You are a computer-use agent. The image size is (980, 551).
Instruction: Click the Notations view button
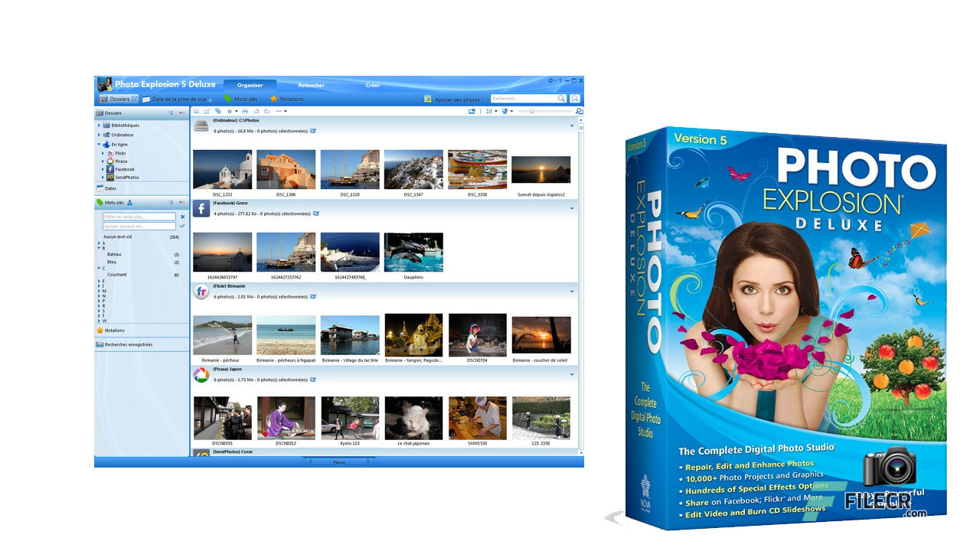(286, 99)
